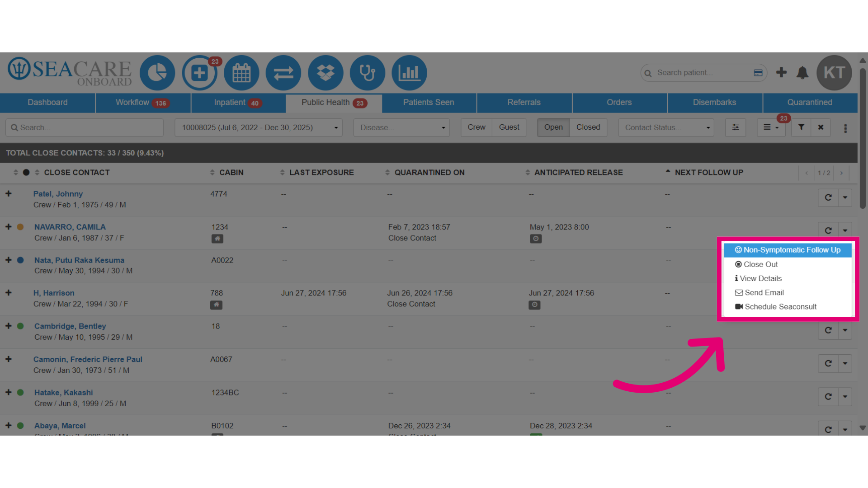
Task: Open the transfer arrows icon
Action: coord(283,72)
